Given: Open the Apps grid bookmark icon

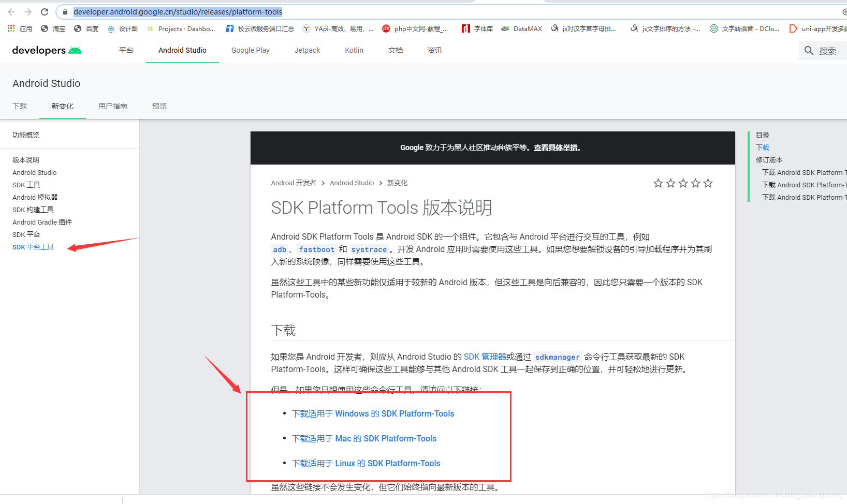Looking at the screenshot, I should tap(11, 28).
